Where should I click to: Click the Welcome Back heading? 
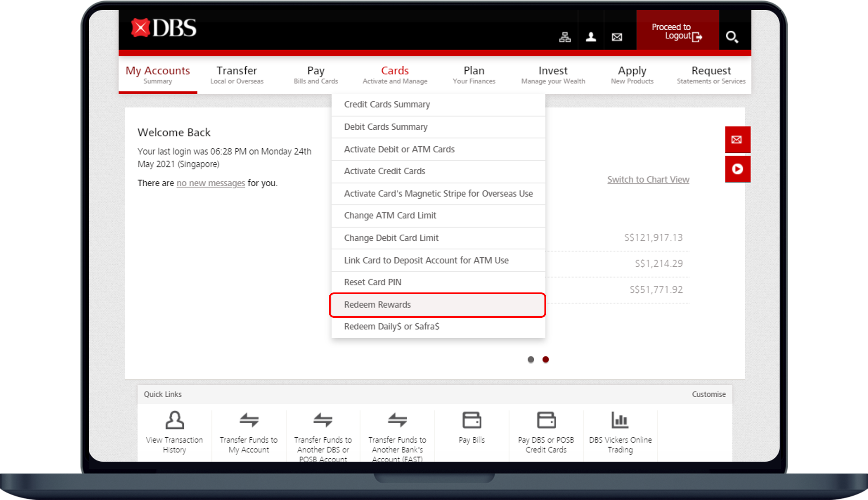174,132
